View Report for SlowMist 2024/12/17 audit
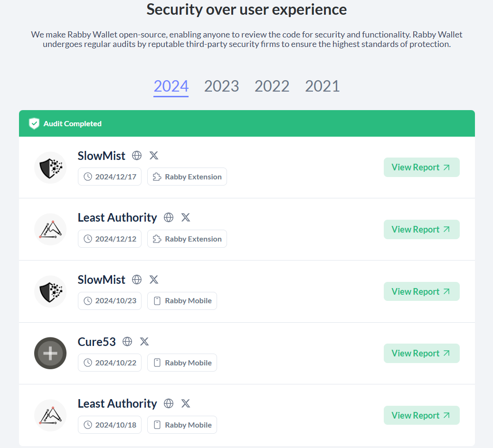The width and height of the screenshot is (493, 448). [x=422, y=167]
